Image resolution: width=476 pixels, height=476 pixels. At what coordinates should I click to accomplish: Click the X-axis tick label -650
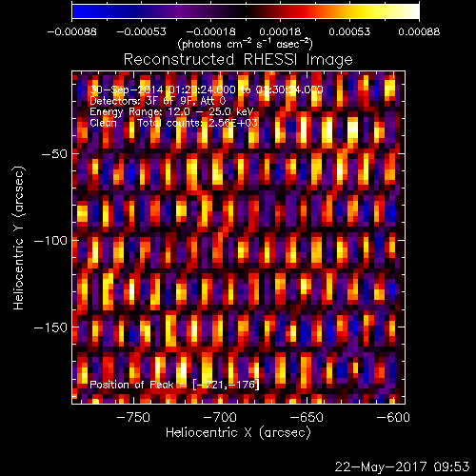click(x=307, y=417)
